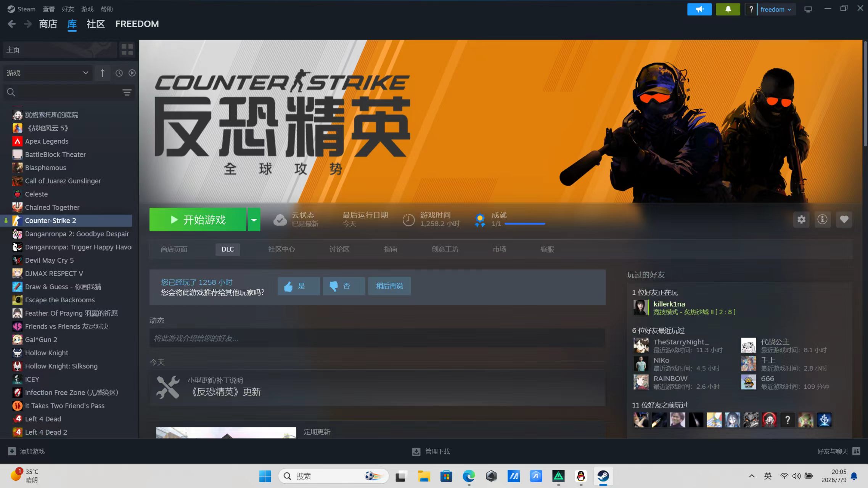Screen dimensions: 868x488
Task: Open volume control in system tray
Action: [x=796, y=476]
